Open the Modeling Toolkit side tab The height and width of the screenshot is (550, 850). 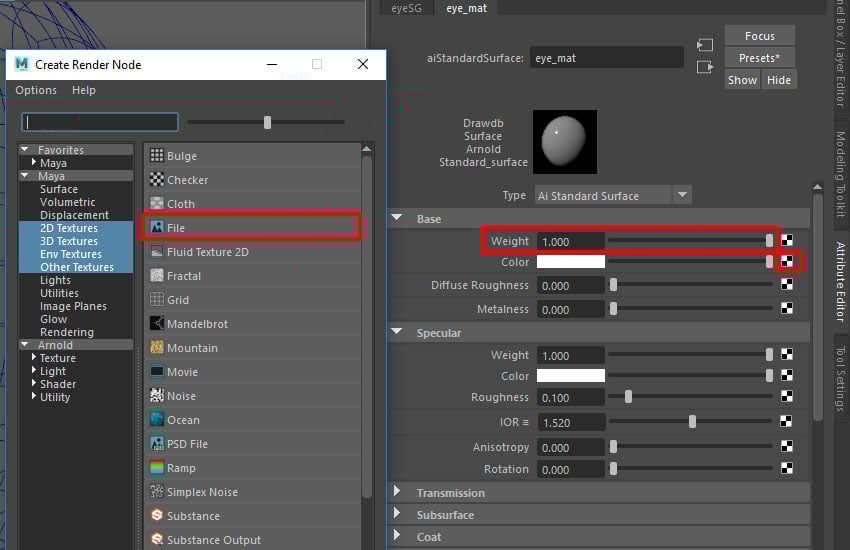click(x=841, y=174)
